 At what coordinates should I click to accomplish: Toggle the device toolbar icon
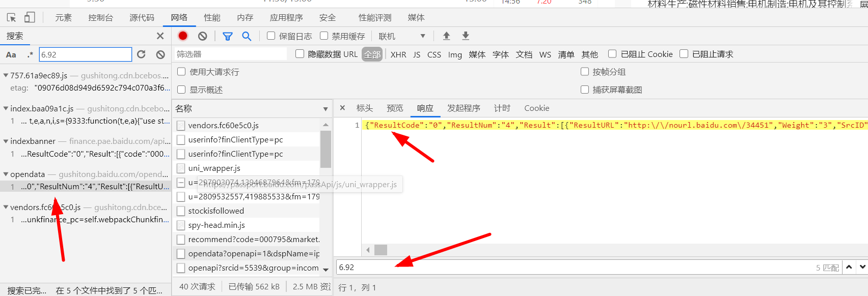[x=30, y=17]
